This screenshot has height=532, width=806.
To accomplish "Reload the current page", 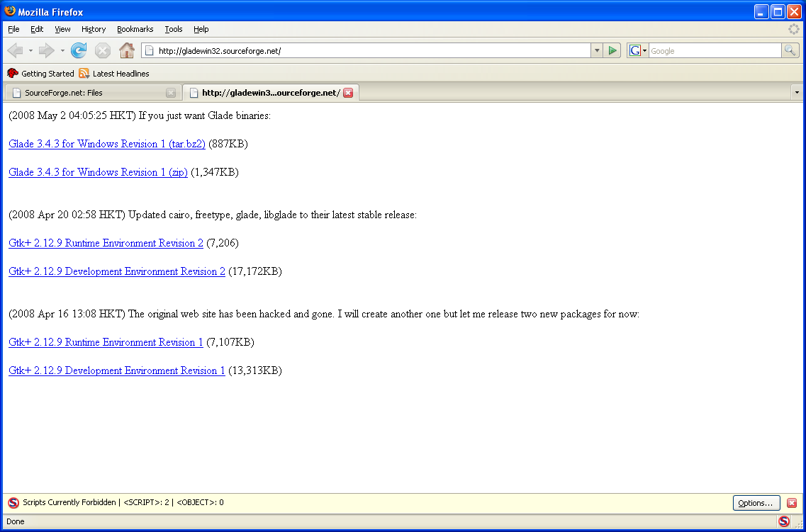I will (x=79, y=50).
